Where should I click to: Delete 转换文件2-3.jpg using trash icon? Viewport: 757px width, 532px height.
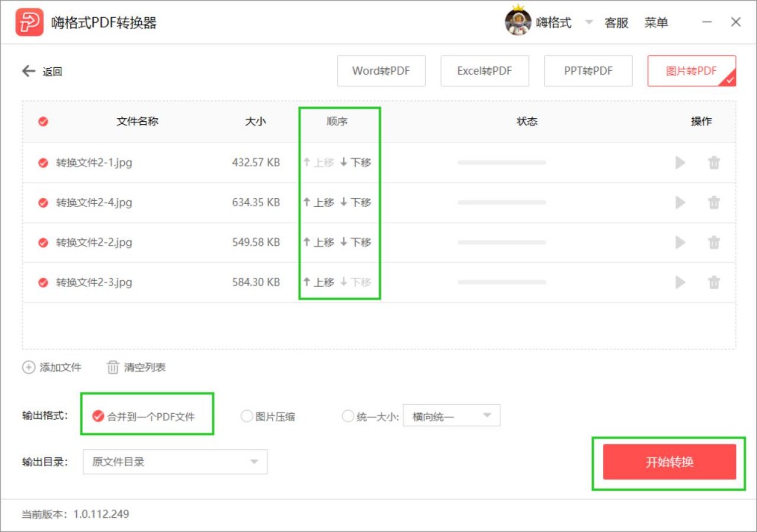[714, 282]
